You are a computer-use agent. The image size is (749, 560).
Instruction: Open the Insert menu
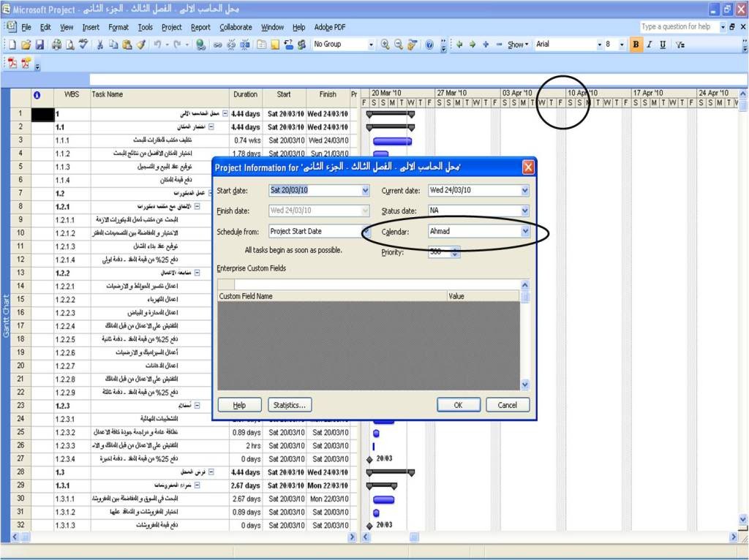91,27
